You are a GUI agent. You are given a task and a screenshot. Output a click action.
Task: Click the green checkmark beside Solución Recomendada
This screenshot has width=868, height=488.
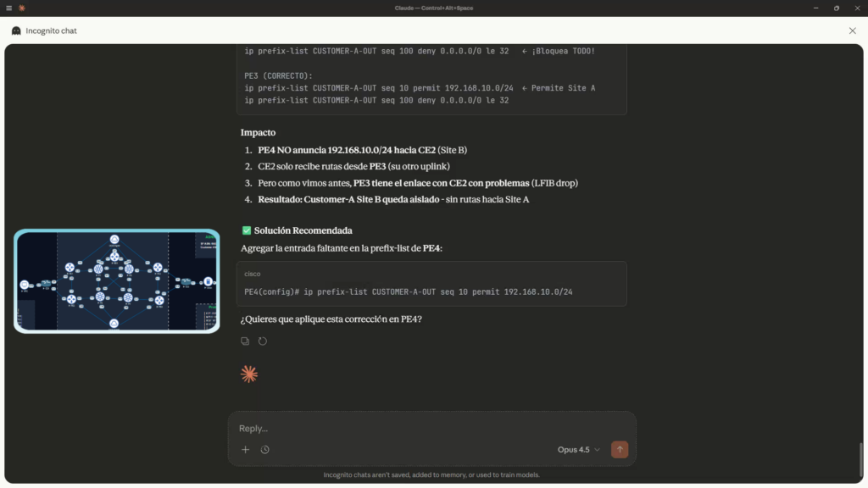tap(247, 230)
